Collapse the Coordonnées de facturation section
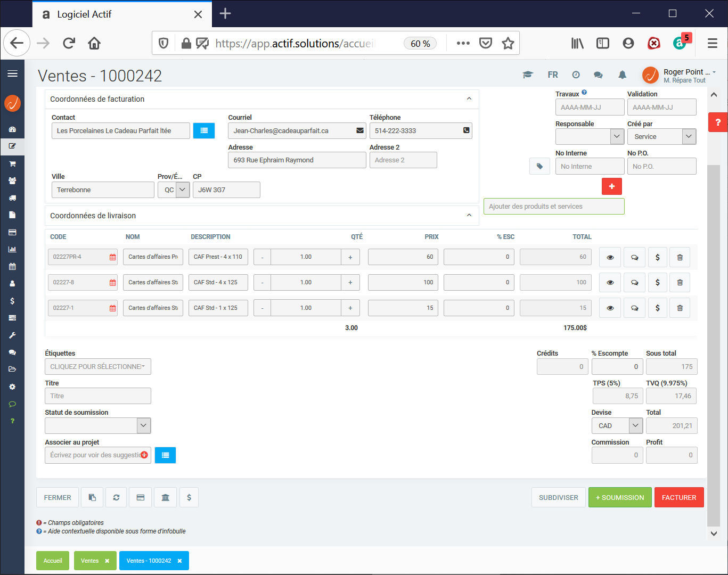Viewport: 728px width, 575px height. (469, 99)
